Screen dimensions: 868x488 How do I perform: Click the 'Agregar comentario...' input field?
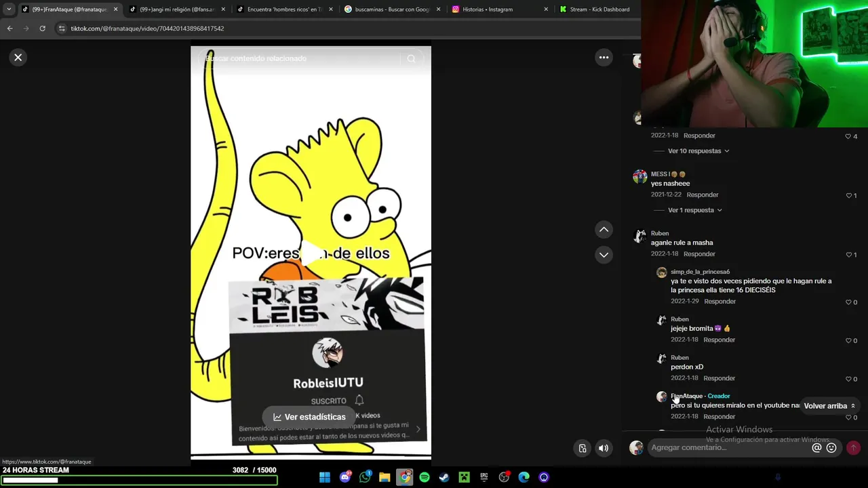click(729, 447)
